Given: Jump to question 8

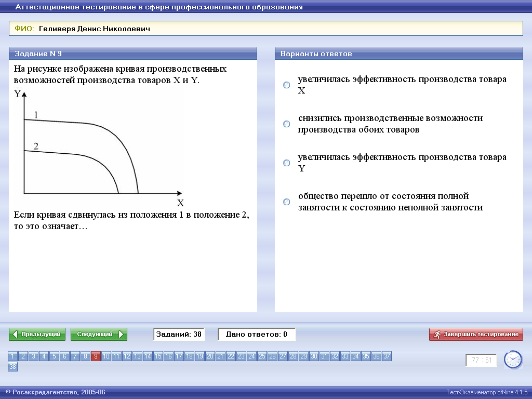Looking at the screenshot, I should pos(85,356).
